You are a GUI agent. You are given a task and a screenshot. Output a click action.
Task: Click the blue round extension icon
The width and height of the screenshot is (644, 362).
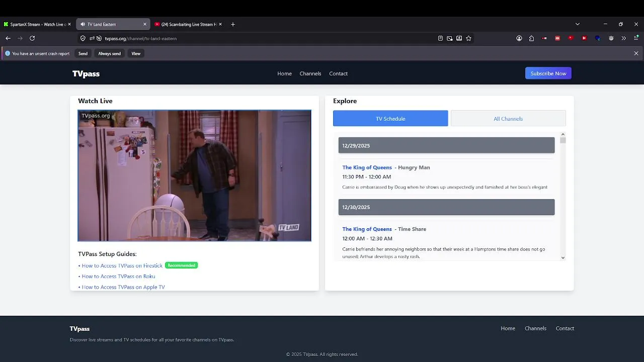pyautogui.click(x=598, y=38)
